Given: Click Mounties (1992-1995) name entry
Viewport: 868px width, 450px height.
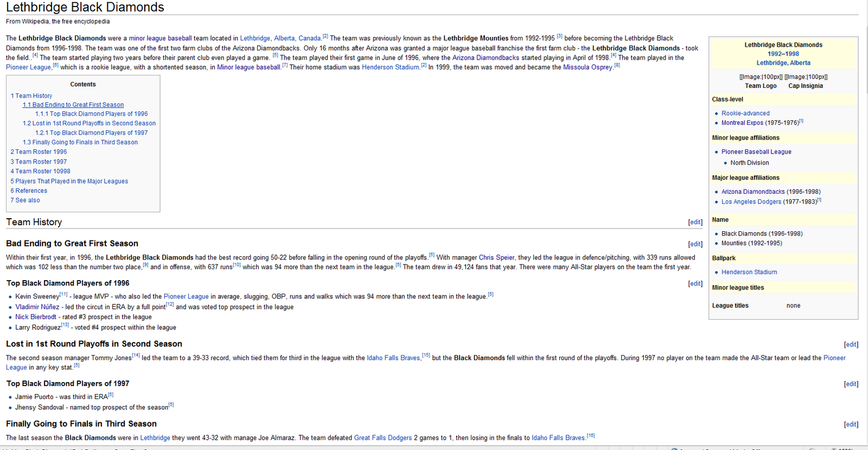Looking at the screenshot, I should (752, 244).
